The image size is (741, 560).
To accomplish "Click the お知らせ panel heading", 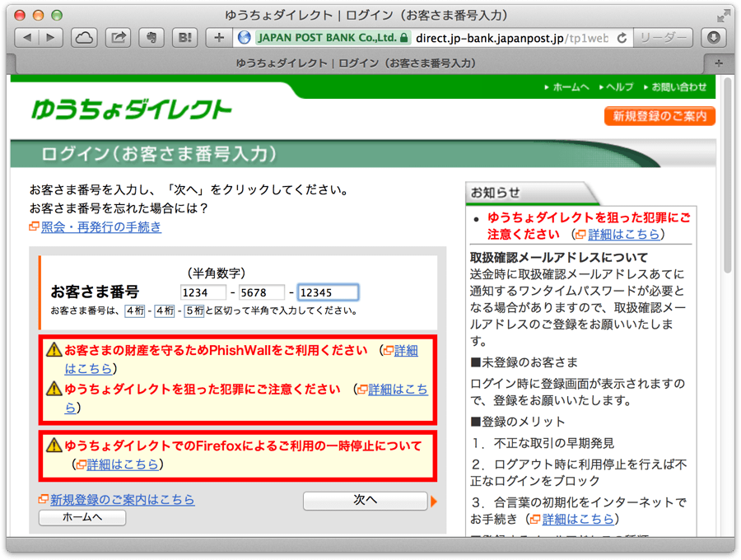I will (495, 193).
